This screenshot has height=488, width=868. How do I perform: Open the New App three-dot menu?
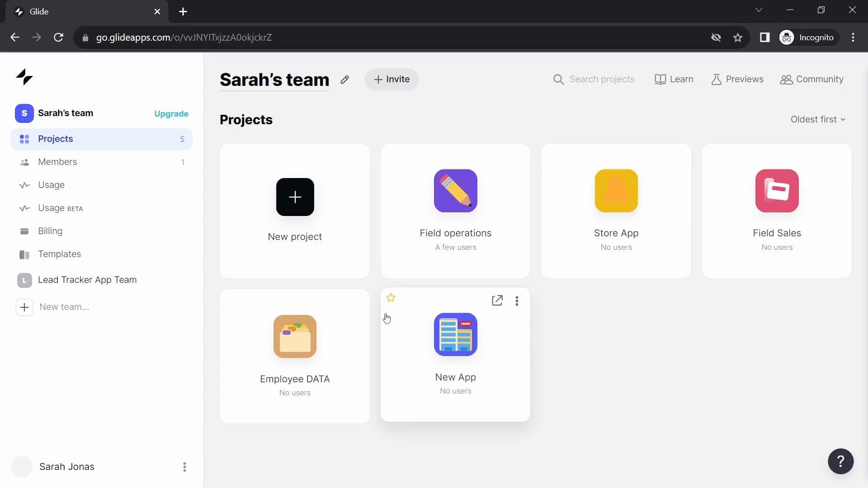click(517, 301)
